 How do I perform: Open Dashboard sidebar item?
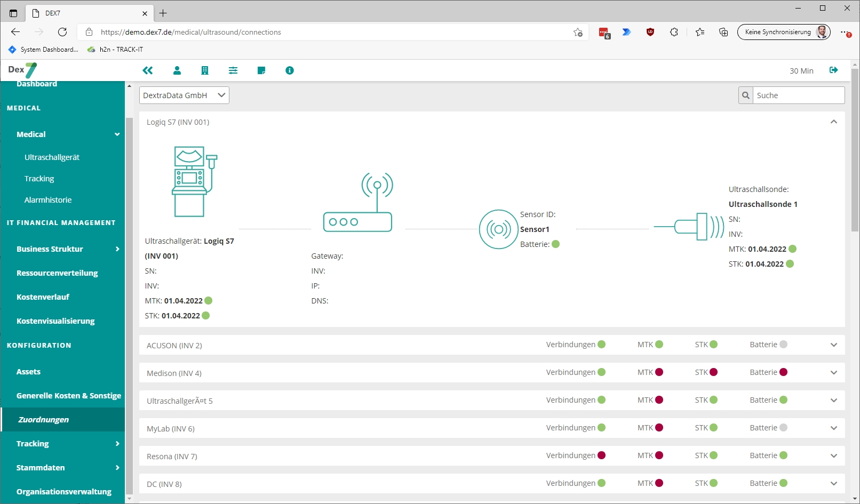[37, 84]
